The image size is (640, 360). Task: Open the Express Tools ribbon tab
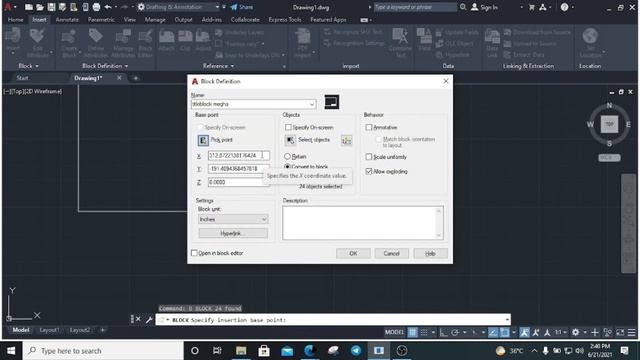(284, 20)
